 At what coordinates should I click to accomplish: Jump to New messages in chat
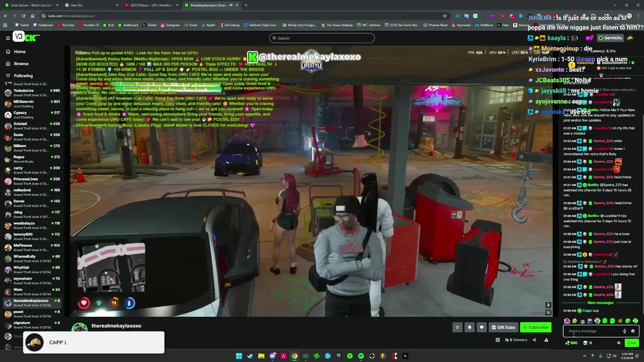pos(600,303)
